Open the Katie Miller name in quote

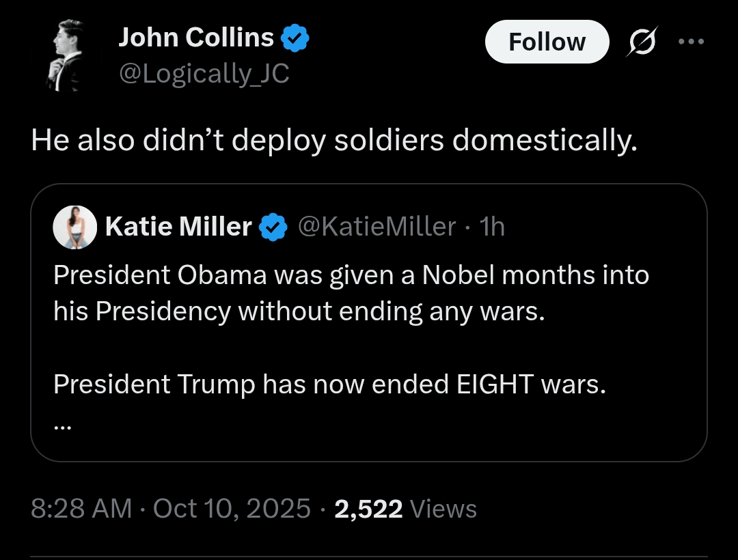[x=178, y=227]
